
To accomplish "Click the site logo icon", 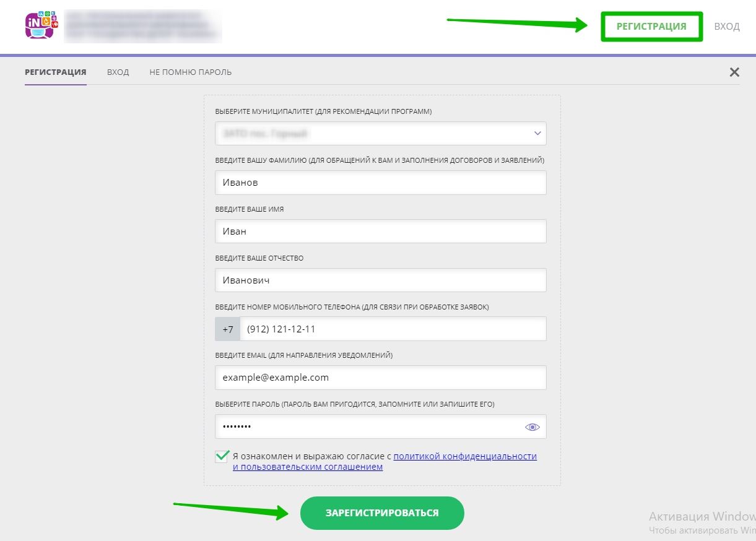I will [41, 25].
